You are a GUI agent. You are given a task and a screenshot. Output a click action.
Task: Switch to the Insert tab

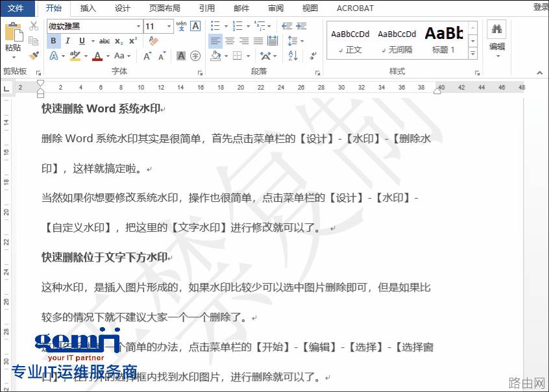tap(88, 8)
